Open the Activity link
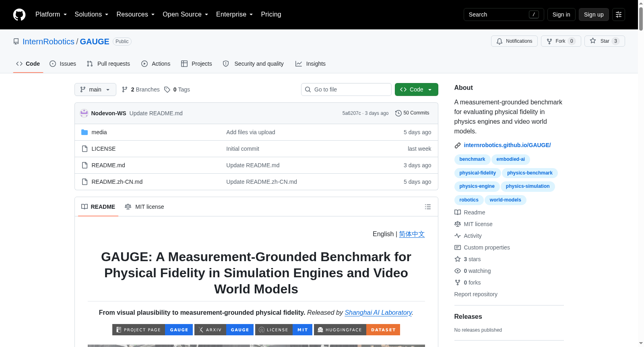644x347 pixels. [x=468, y=236]
